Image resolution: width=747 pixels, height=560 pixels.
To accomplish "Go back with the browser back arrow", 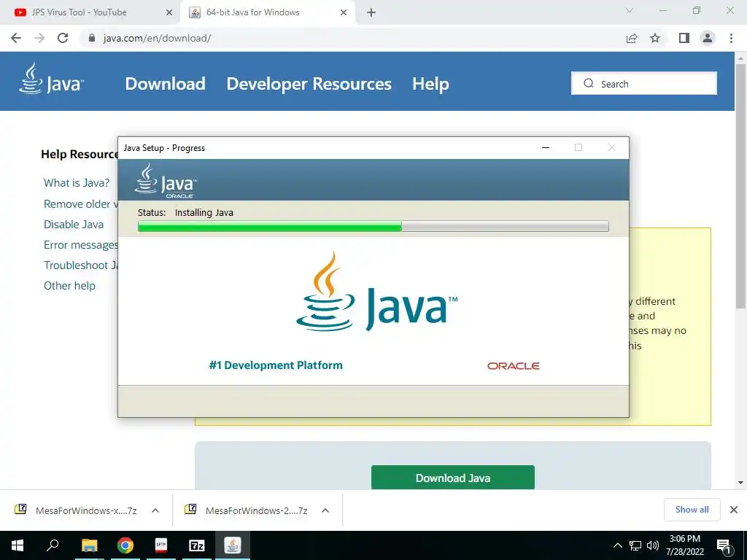I will (x=16, y=38).
